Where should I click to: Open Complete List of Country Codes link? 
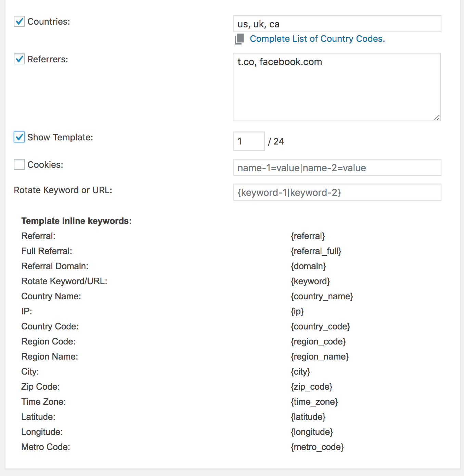317,39
